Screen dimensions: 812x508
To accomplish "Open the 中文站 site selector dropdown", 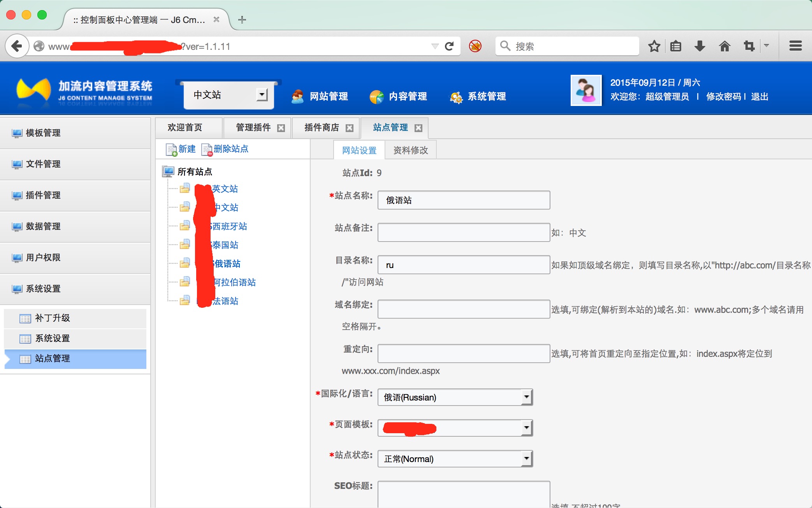I will coord(262,95).
